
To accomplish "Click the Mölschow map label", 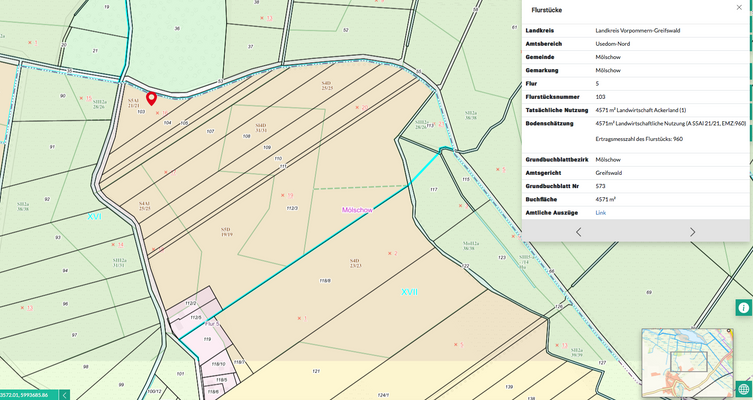I will point(357,210).
